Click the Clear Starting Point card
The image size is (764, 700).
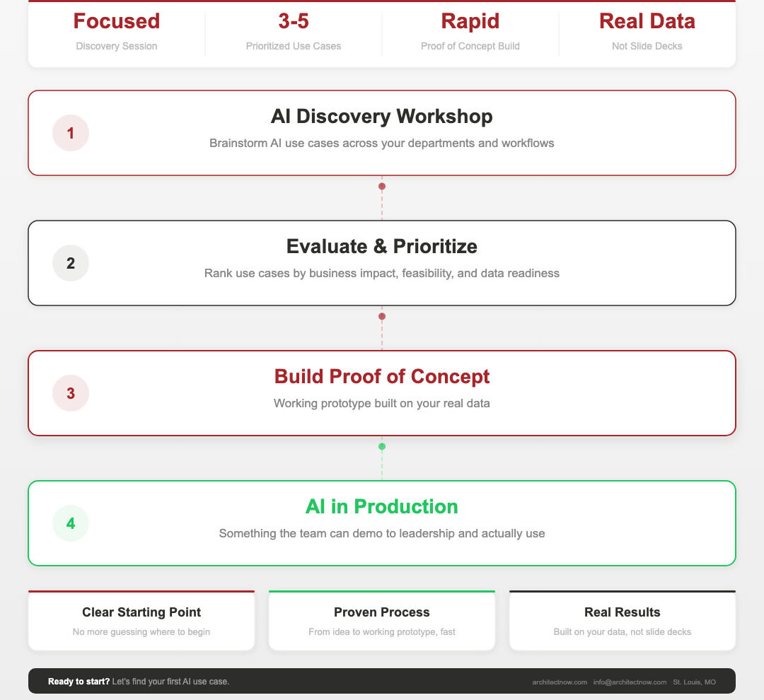coord(141,621)
